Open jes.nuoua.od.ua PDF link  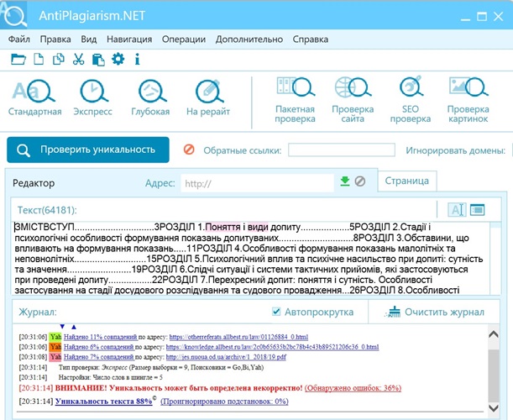coord(226,357)
